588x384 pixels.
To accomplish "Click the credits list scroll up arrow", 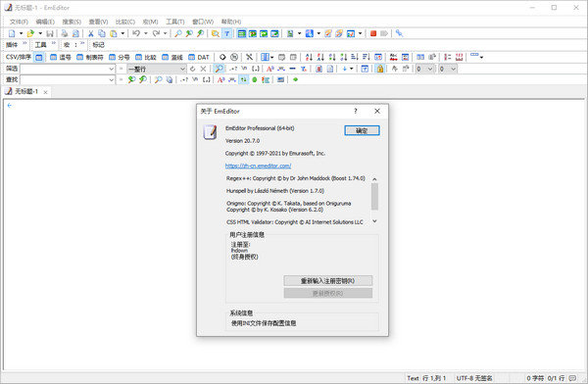I will coord(374,179).
